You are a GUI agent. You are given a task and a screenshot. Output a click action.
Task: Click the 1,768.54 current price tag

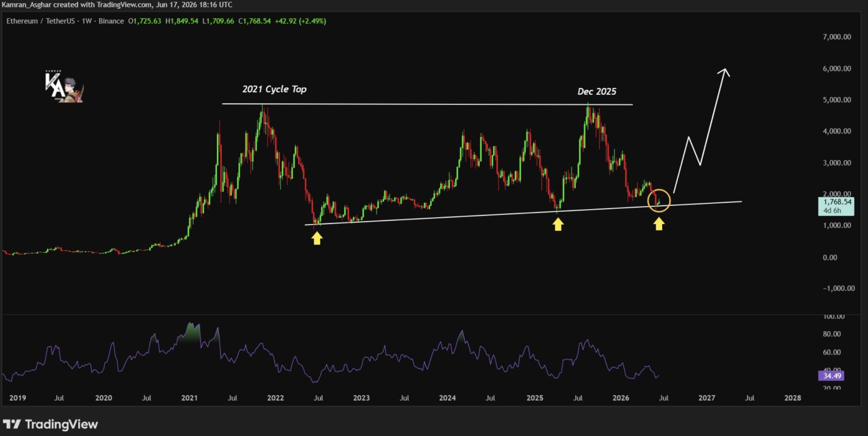tap(836, 206)
